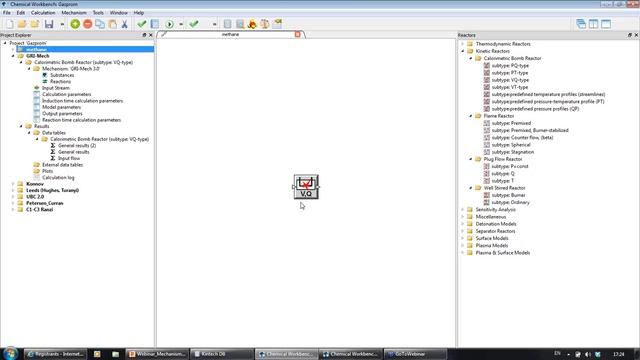The image size is (640, 360).
Task: Click the green Run calculation play icon
Action: point(169,24)
